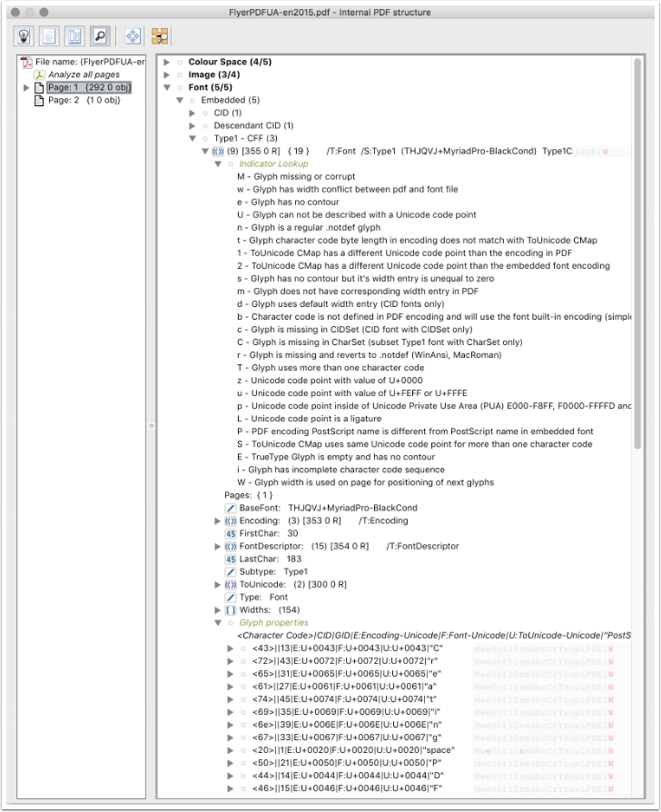The width and height of the screenshot is (661, 812).
Task: Expand the Colour Space (4/5) node
Action: click(167, 62)
